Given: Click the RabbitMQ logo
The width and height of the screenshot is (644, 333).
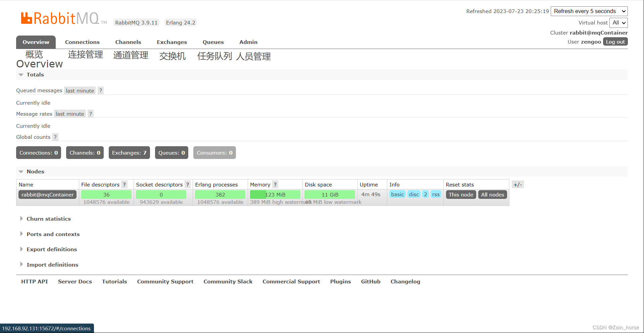Looking at the screenshot, I should coord(64,18).
